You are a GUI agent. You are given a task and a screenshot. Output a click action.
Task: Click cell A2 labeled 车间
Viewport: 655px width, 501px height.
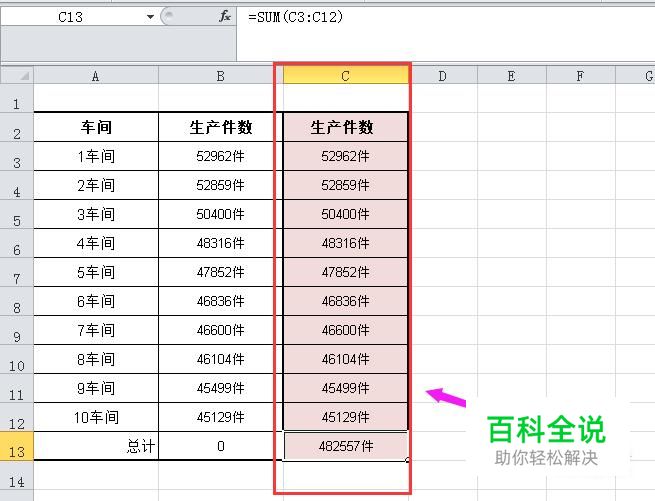[96, 127]
